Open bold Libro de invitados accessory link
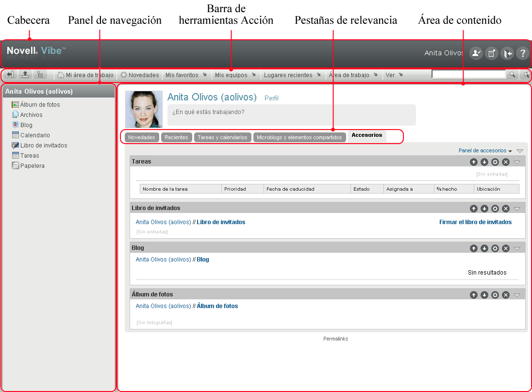Image resolution: width=532 pixels, height=392 pixels. point(221,222)
